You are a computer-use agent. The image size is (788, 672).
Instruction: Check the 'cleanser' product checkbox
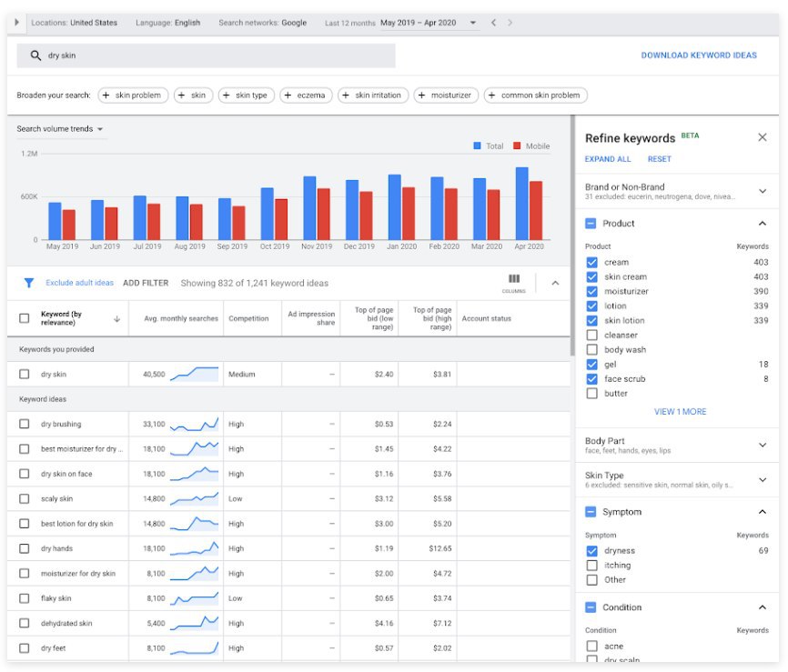point(592,336)
